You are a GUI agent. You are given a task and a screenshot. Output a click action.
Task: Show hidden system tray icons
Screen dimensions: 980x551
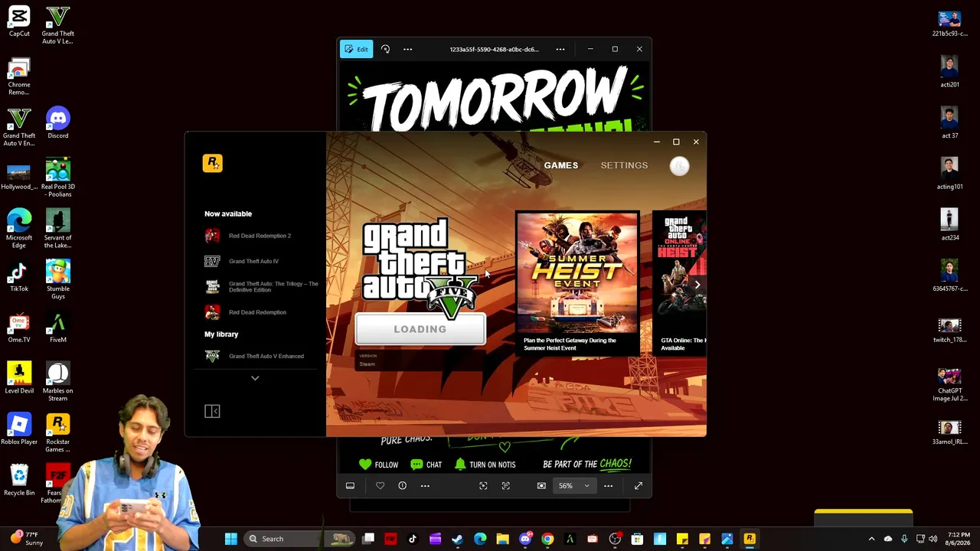871,539
